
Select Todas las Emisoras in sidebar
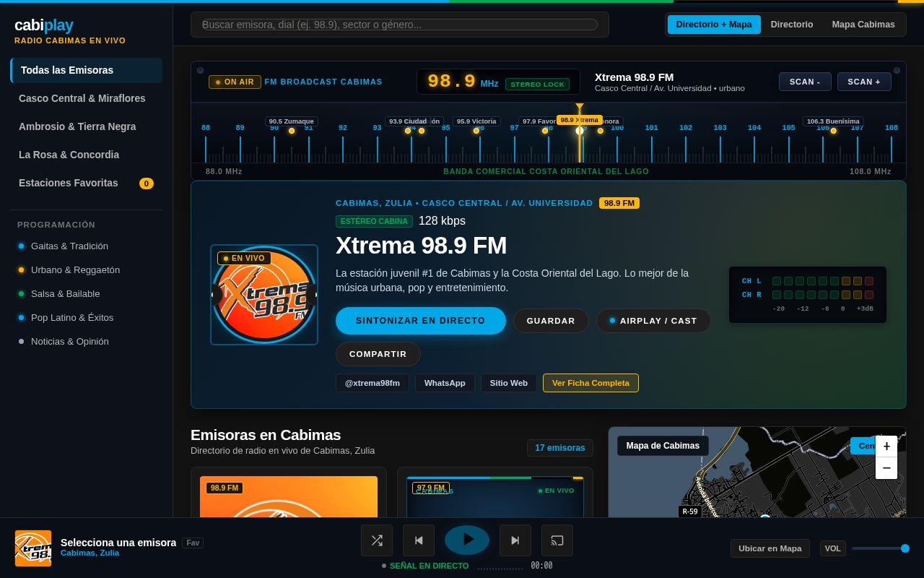click(x=87, y=70)
